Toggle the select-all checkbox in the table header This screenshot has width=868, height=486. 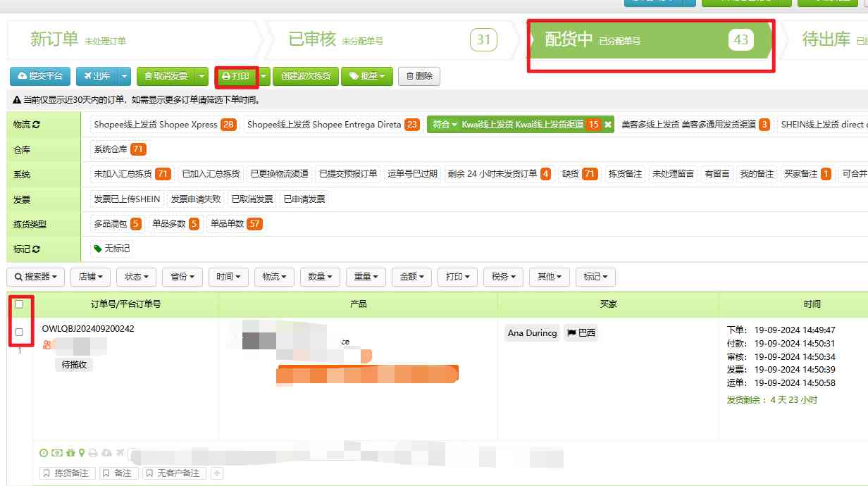20,303
